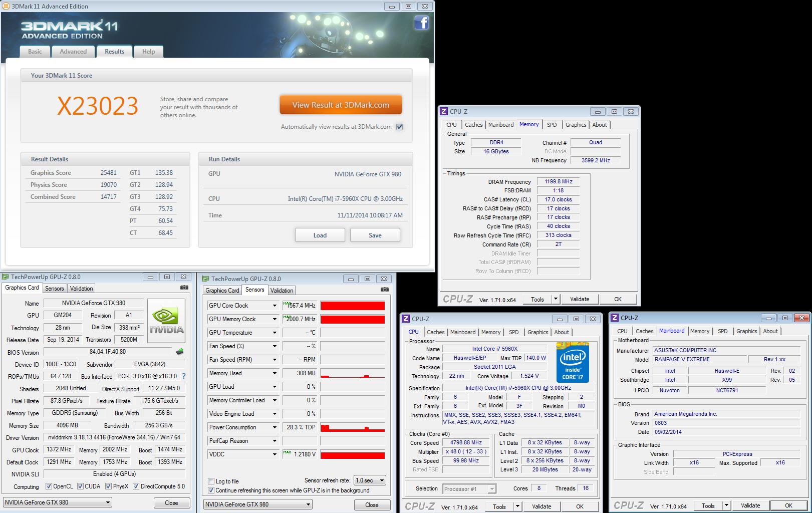Click the Intel Core i7 logo in CPU-Z

pos(573,363)
